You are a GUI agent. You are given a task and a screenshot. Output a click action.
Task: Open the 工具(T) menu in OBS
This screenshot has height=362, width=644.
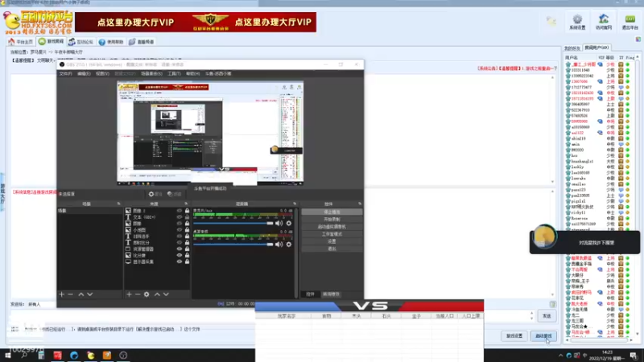pos(174,74)
